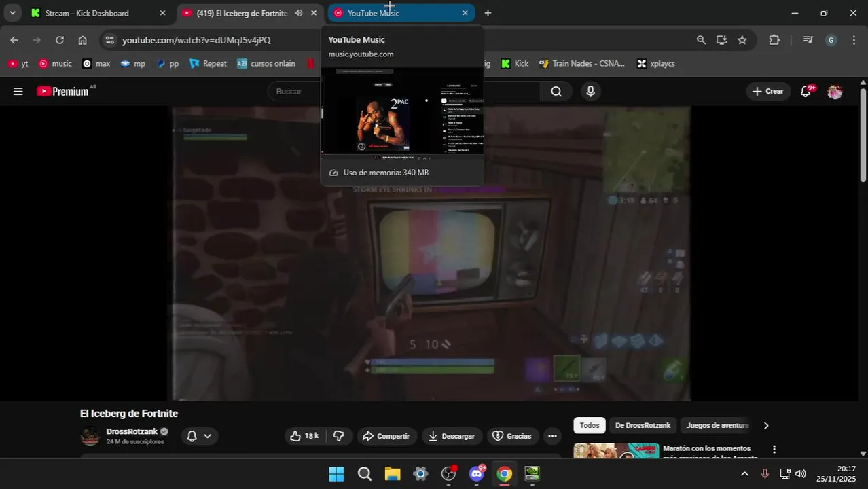Open options menu of the Maratón video
The image size is (868, 489).
pos(774,450)
